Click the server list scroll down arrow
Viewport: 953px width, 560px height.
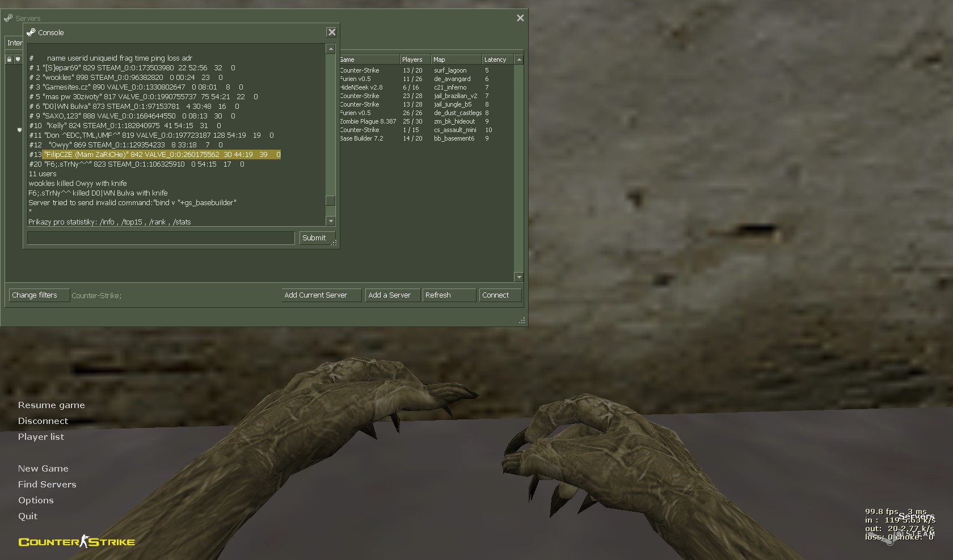[519, 277]
